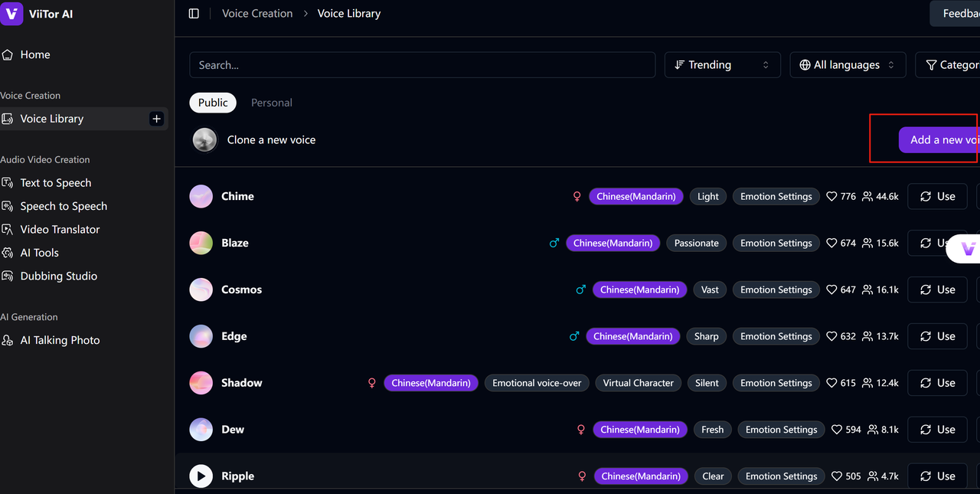Open Emotion Settings for Blaze voice
This screenshot has width=980, height=494.
[776, 243]
